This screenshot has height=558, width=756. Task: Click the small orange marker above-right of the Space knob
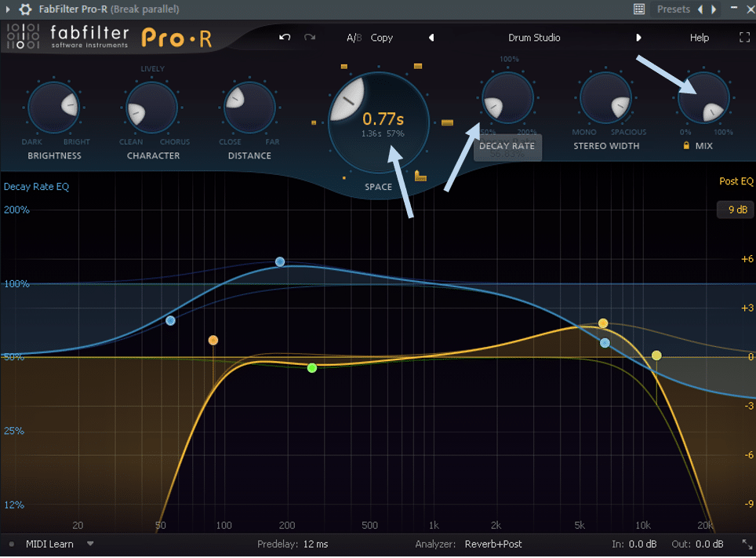(x=418, y=66)
